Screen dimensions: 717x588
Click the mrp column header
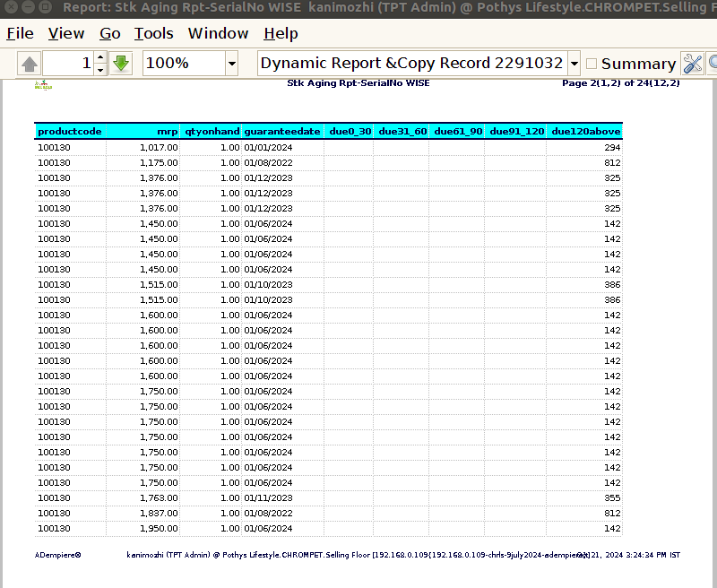pos(143,131)
